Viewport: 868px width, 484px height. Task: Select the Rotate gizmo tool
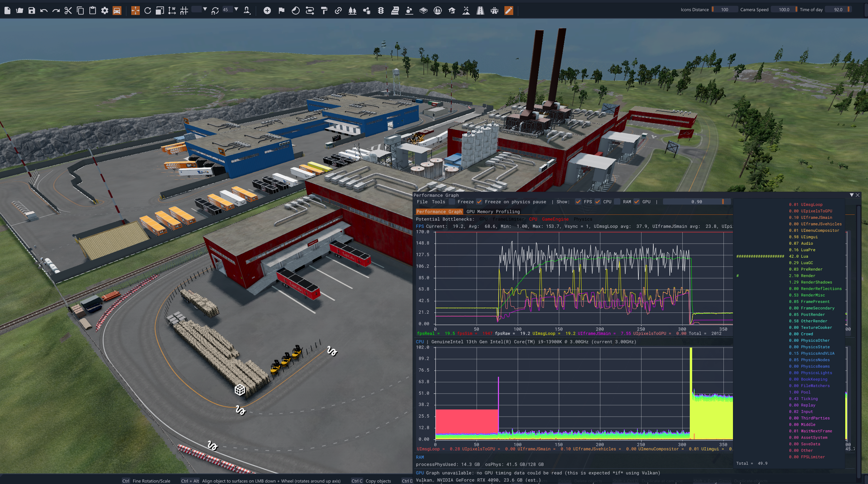[148, 10]
